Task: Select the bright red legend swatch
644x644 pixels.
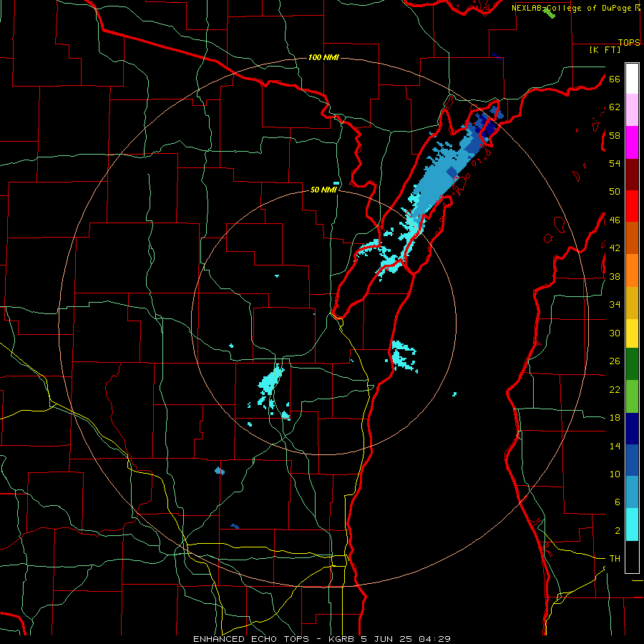Action: (632, 206)
